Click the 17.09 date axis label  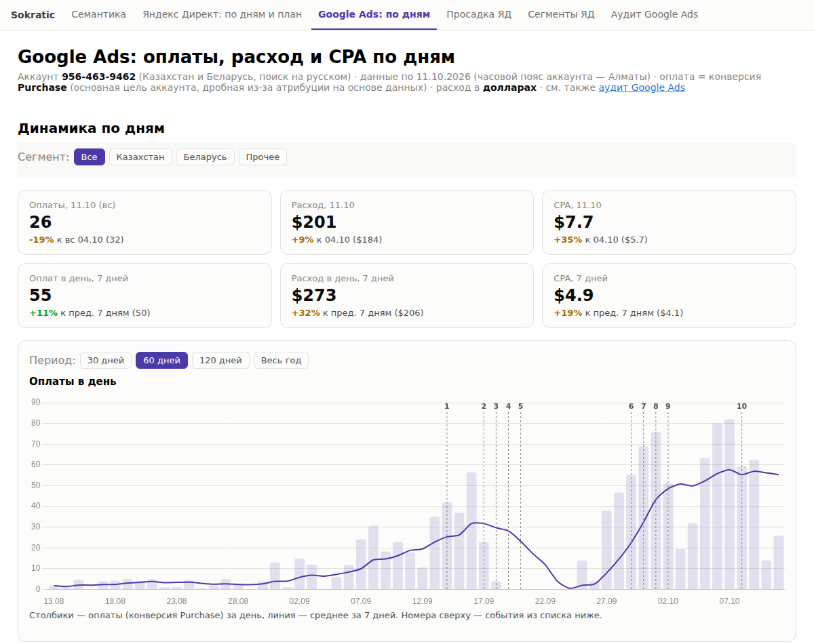(484, 601)
